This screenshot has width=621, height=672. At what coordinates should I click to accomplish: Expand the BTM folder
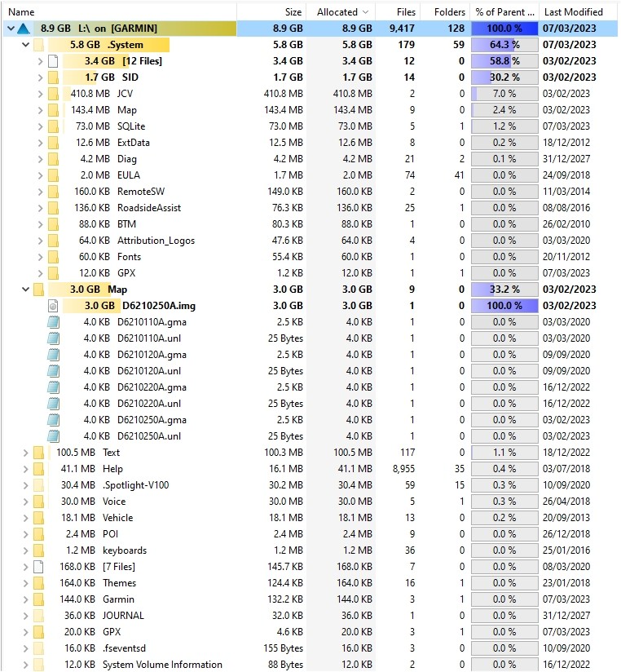pos(40,224)
